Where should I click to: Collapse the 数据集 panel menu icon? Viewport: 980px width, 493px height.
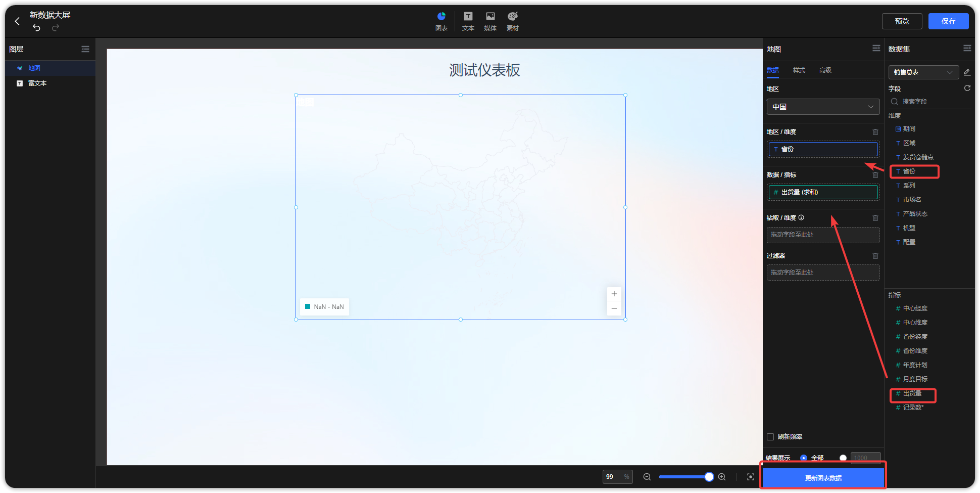967,48
